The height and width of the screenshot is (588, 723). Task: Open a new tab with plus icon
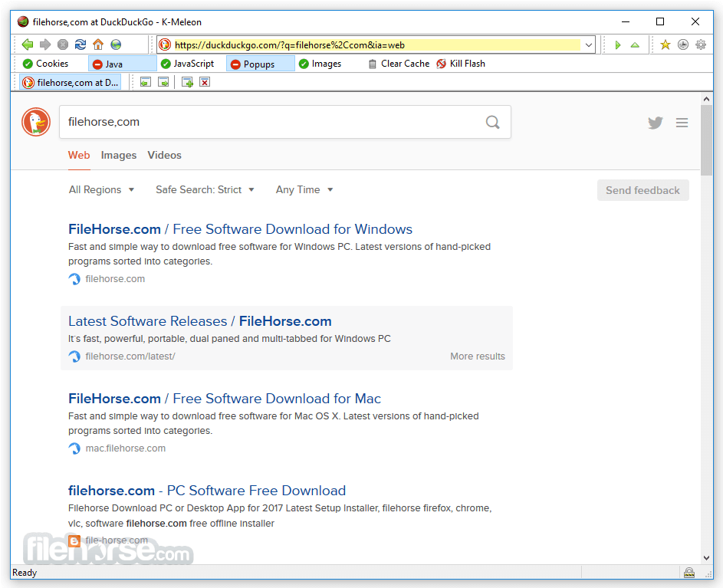coord(187,82)
